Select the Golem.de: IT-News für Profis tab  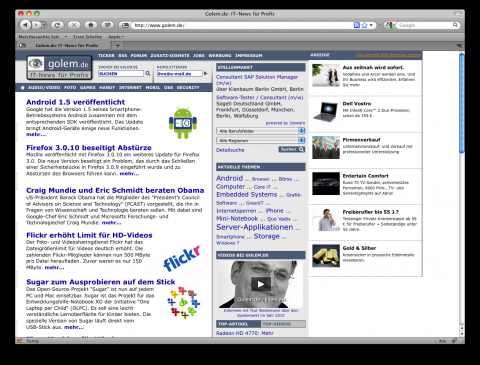pos(63,45)
